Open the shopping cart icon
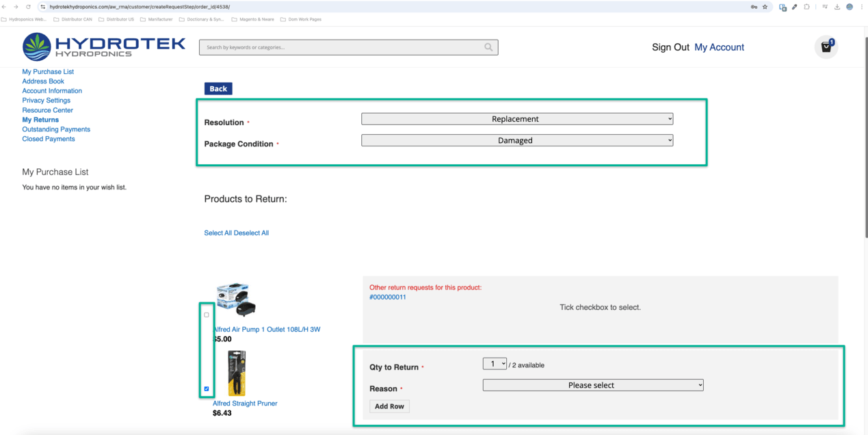 click(x=826, y=47)
